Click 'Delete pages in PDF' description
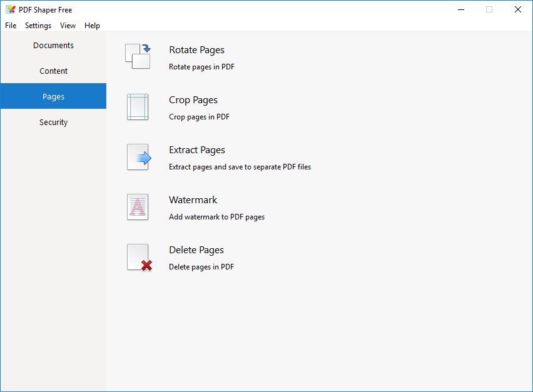The width and height of the screenshot is (533, 392). pos(201,267)
